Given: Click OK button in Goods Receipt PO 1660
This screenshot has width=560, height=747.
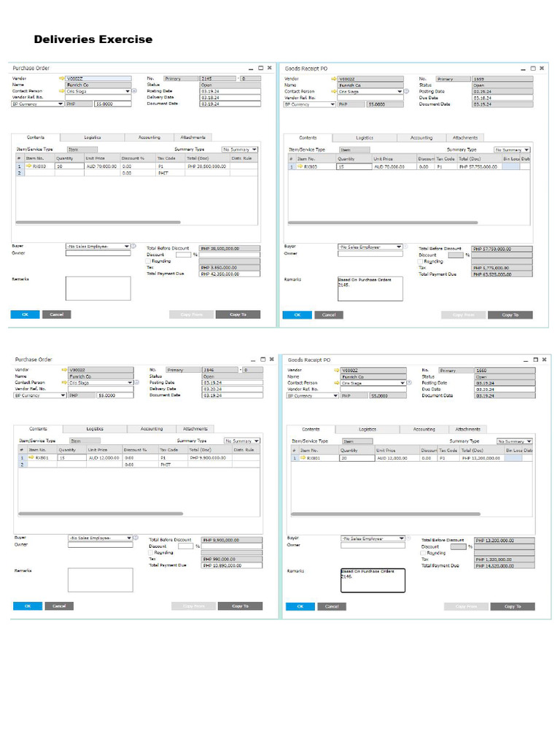Looking at the screenshot, I should 300,606.
